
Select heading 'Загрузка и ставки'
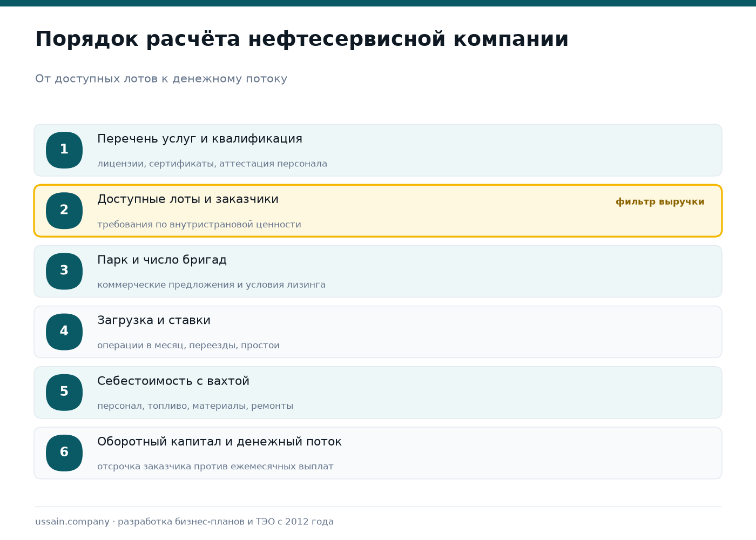tap(154, 320)
